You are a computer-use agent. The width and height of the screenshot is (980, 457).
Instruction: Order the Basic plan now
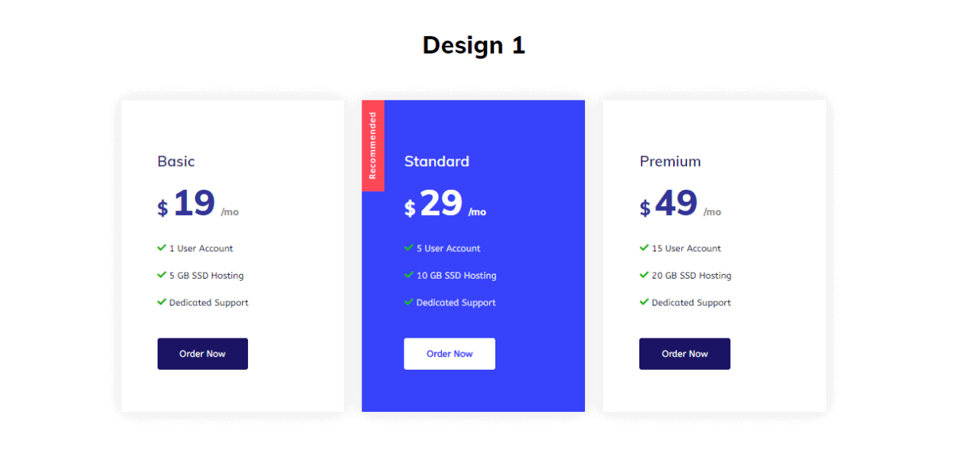pos(203,354)
